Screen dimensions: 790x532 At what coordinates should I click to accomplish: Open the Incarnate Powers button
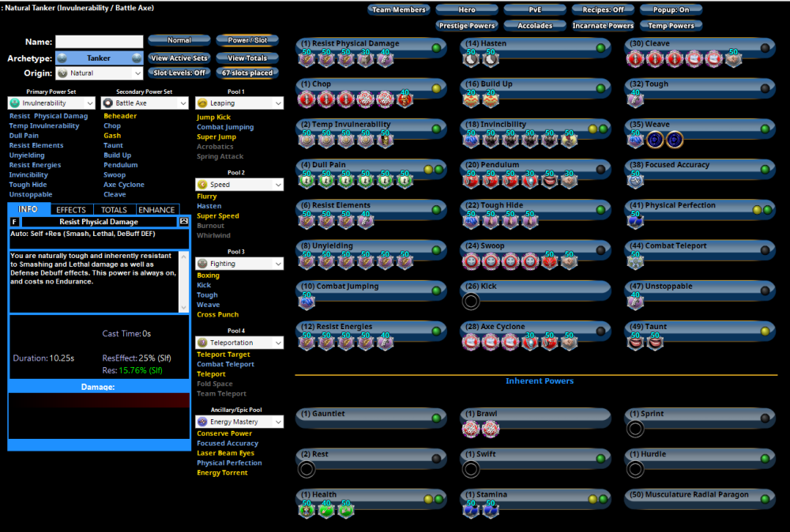(x=603, y=25)
